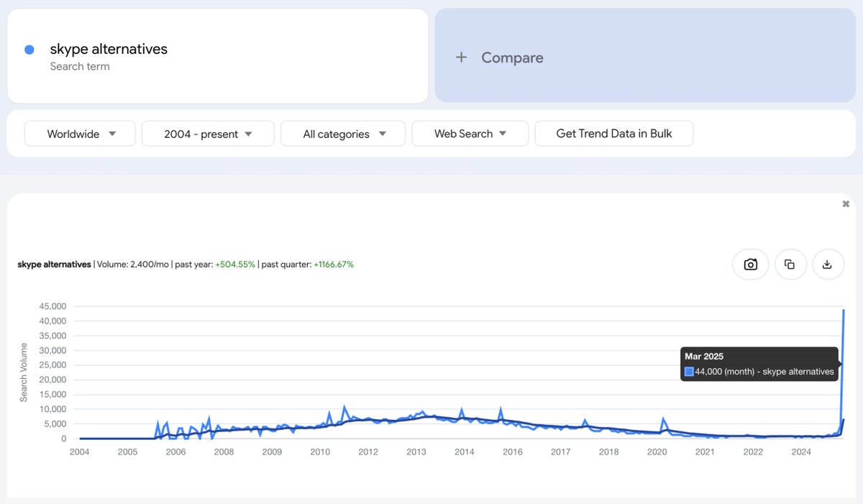Click the 2024 x-axis label

pyautogui.click(x=801, y=452)
